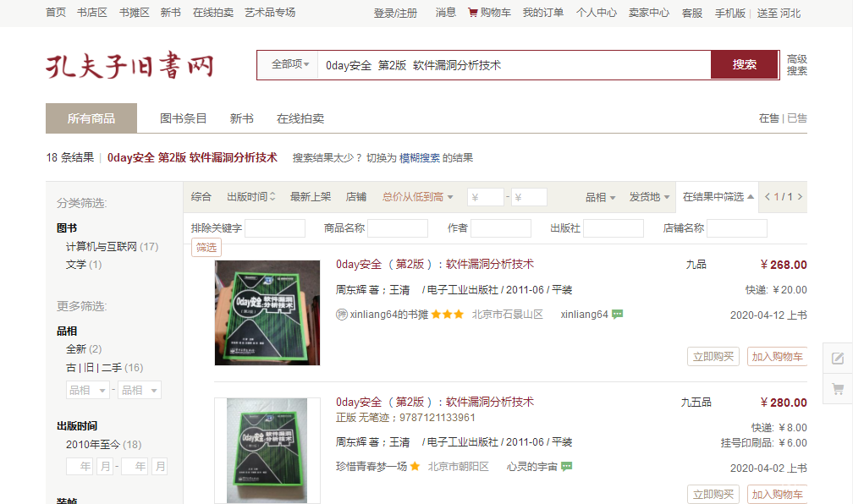853x504 pixels.
Task: Message seller xinliang64 via chat icon
Action: pyautogui.click(x=617, y=315)
